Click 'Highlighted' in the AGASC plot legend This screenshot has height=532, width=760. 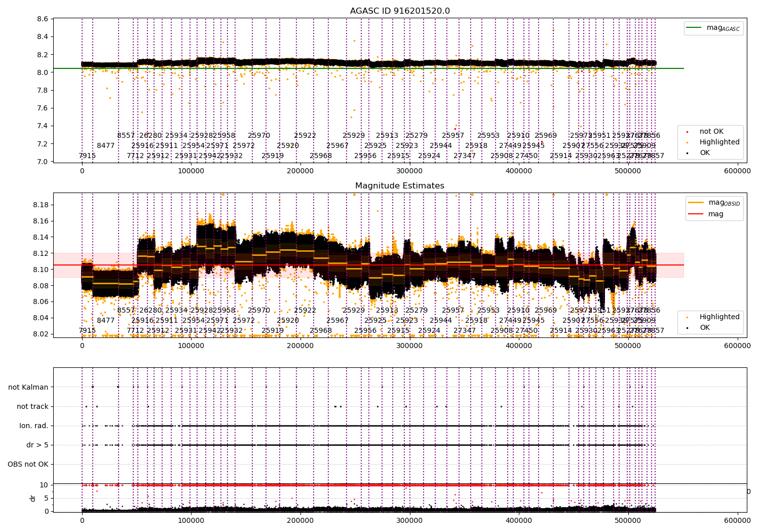pyautogui.click(x=719, y=142)
